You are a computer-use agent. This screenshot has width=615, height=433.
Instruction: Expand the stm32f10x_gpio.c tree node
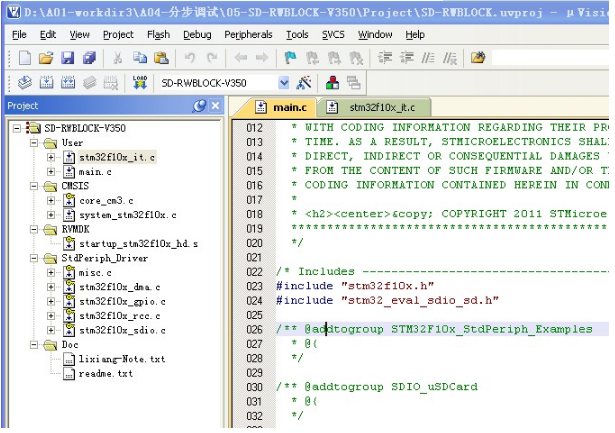[51, 301]
